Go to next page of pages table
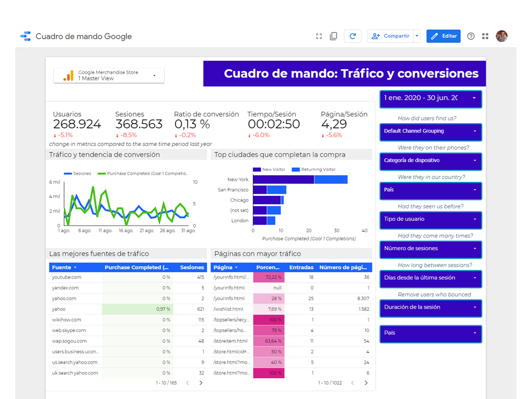This screenshot has width=532, height=399. [366, 383]
